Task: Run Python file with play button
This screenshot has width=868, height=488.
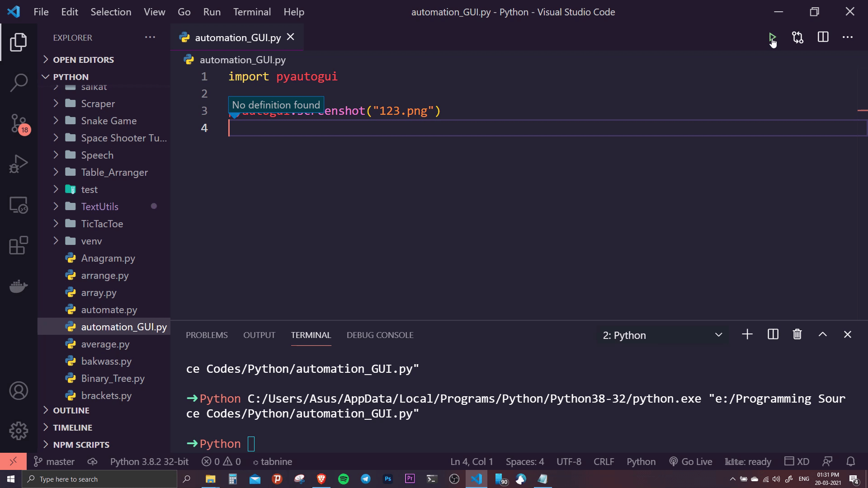Action: click(772, 37)
